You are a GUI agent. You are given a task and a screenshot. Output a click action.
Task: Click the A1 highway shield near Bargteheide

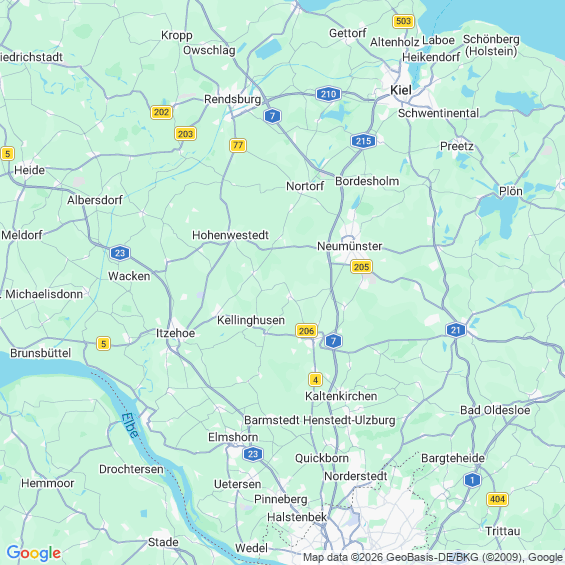(x=472, y=480)
